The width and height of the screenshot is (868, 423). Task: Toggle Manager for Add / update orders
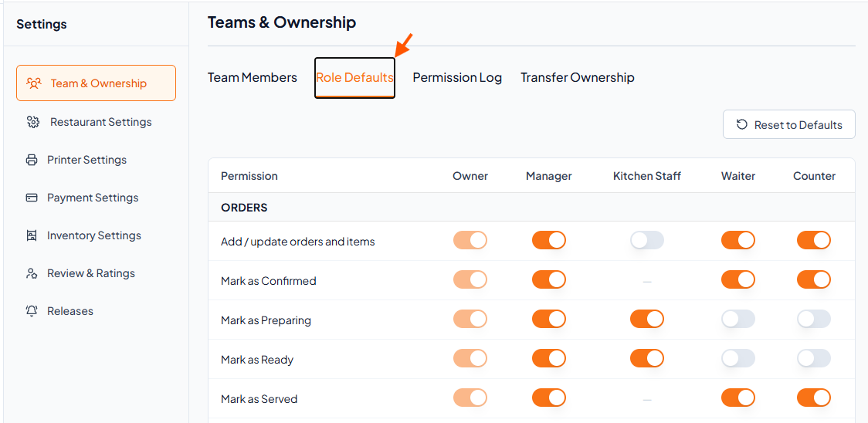[x=548, y=240]
